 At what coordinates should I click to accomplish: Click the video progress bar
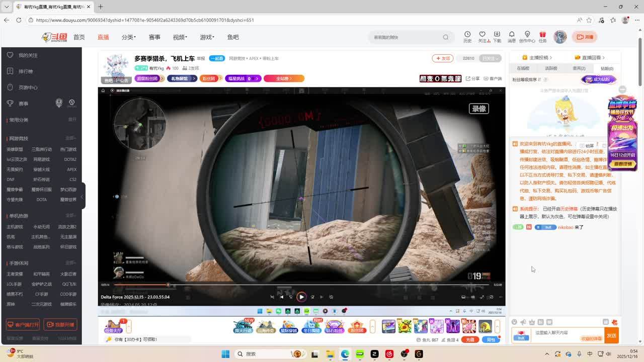(x=301, y=285)
